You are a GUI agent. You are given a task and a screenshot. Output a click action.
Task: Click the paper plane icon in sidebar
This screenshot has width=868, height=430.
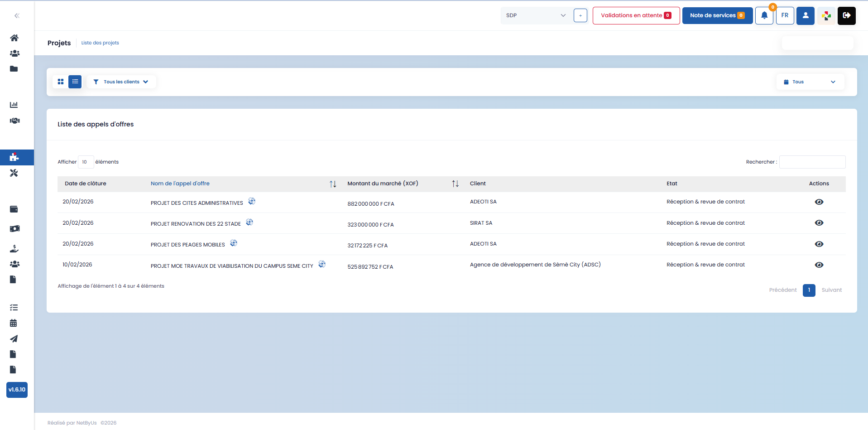(14, 339)
